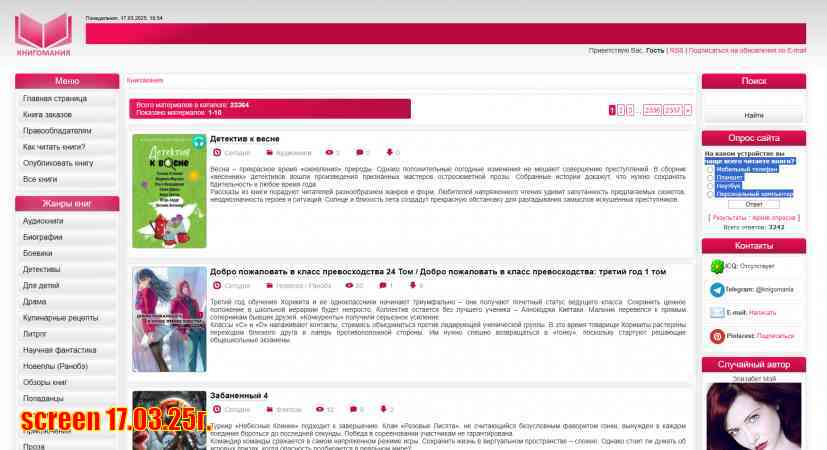Click the Pinterest icon in Контакты
Screen dimensions: 827x450
[717, 335]
